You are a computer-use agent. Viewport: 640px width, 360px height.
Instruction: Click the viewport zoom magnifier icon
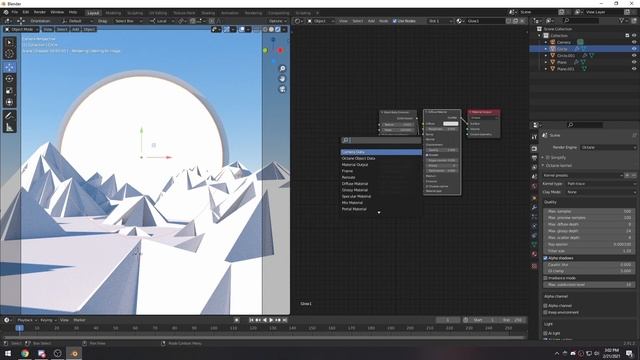pyautogui.click(x=282, y=68)
